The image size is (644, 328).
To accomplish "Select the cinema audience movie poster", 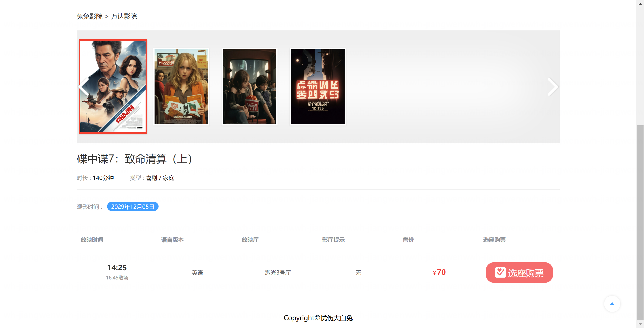I will pos(250,87).
